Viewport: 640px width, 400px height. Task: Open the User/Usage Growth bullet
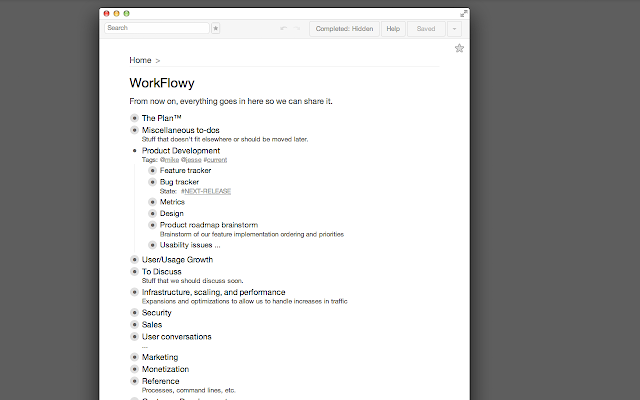tap(134, 259)
